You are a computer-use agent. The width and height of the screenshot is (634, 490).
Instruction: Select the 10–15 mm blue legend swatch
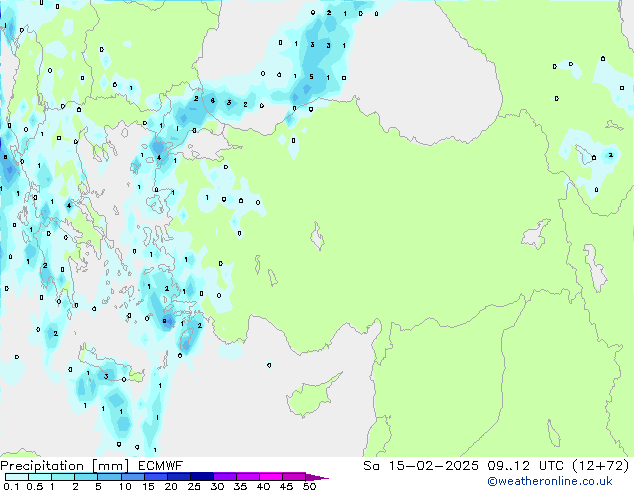132,477
